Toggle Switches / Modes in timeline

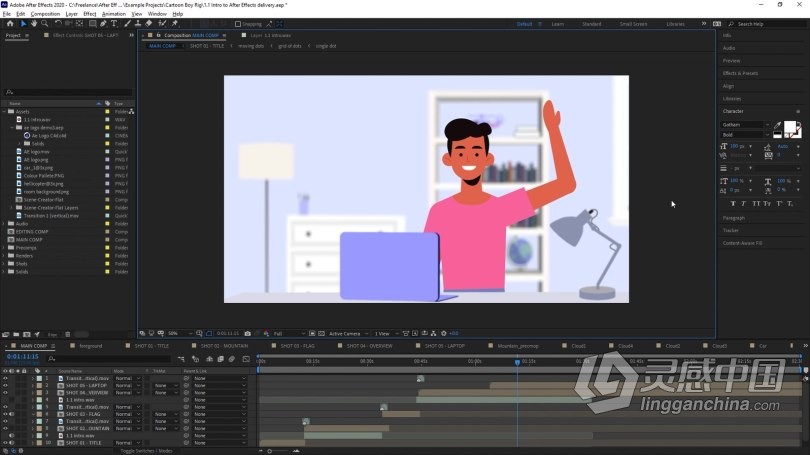tap(146, 451)
